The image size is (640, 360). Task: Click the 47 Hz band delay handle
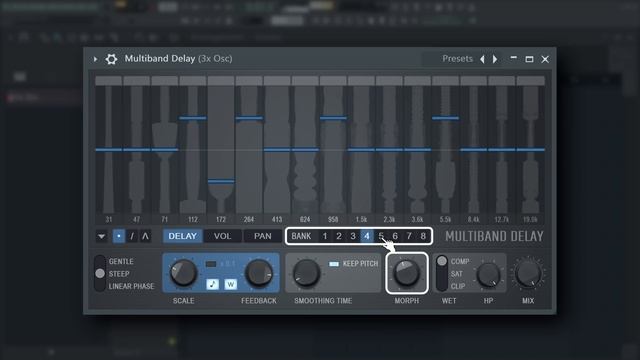pos(136,150)
